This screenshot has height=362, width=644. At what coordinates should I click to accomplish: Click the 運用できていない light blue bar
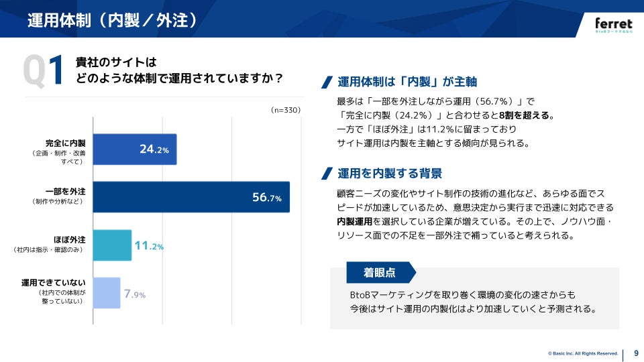pos(106,293)
